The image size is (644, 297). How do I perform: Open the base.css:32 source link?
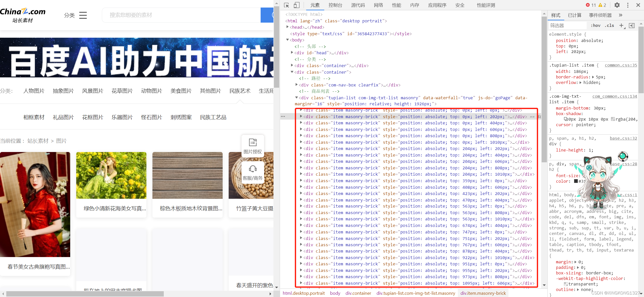coord(623,138)
